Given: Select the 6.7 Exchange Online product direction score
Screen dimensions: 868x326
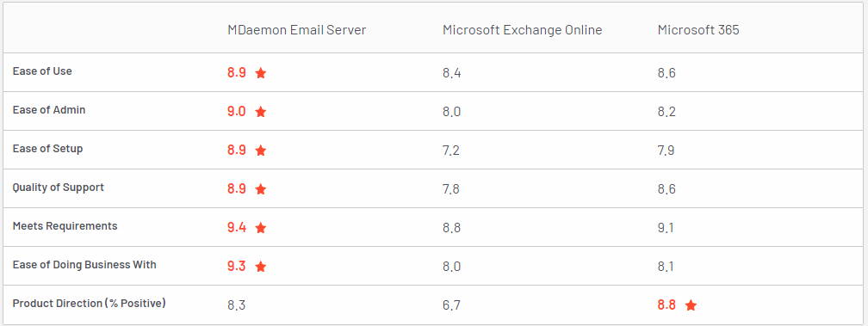Looking at the screenshot, I should point(451,305).
